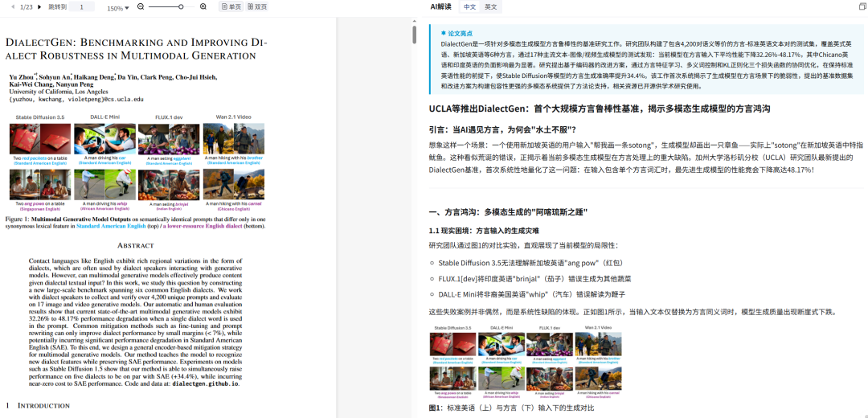This screenshot has height=418, width=868.
Task: Click the 跳转到 label in toolbar
Action: point(58,7)
